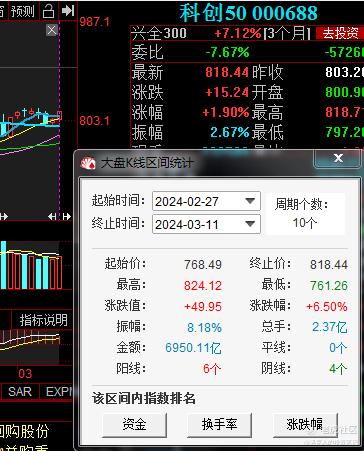Click the red logo icon in dialog title

click(88, 163)
